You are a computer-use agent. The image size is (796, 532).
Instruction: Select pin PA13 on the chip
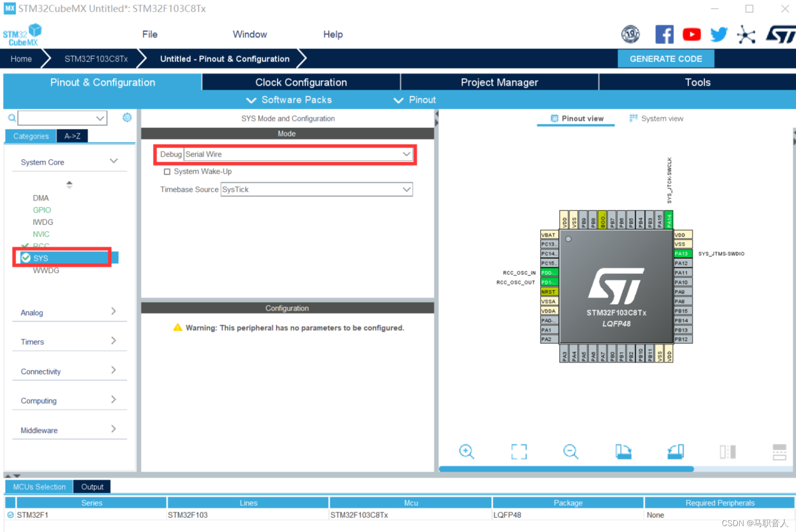pyautogui.click(x=683, y=254)
